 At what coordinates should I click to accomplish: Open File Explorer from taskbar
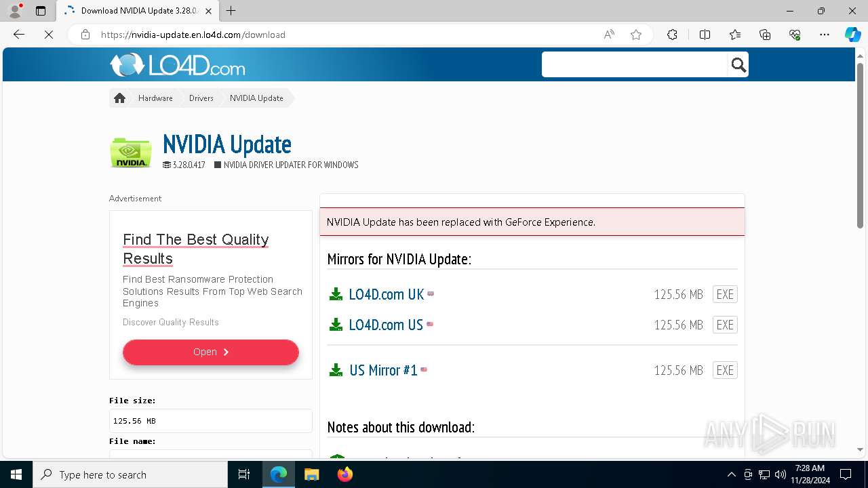pyautogui.click(x=311, y=474)
